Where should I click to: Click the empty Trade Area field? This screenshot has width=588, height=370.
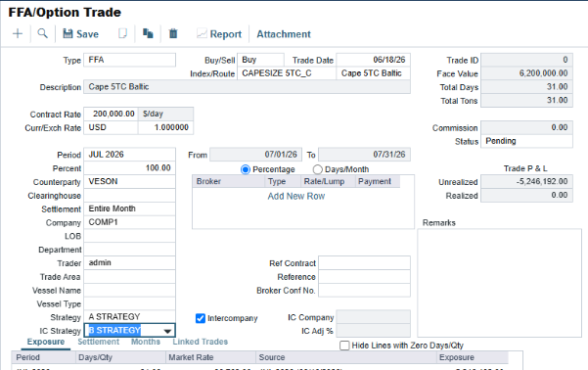[129, 277]
